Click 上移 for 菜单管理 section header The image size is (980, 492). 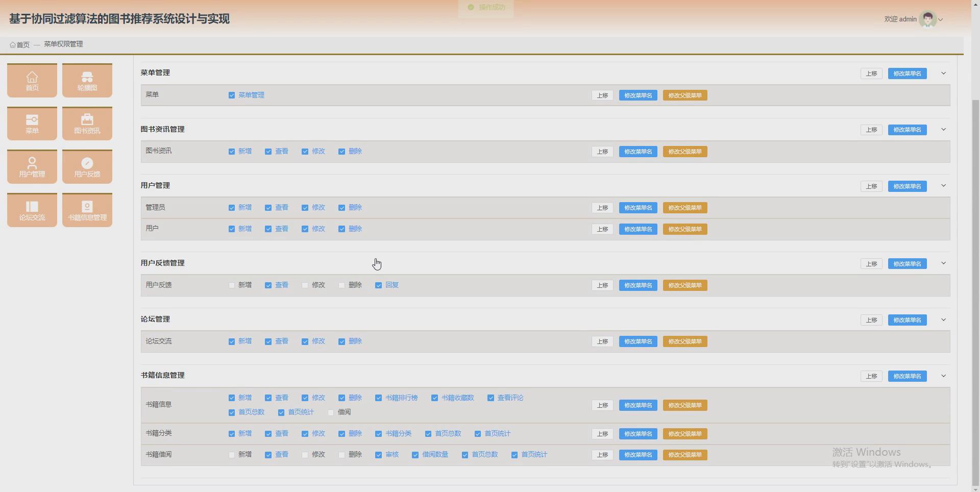pos(871,73)
